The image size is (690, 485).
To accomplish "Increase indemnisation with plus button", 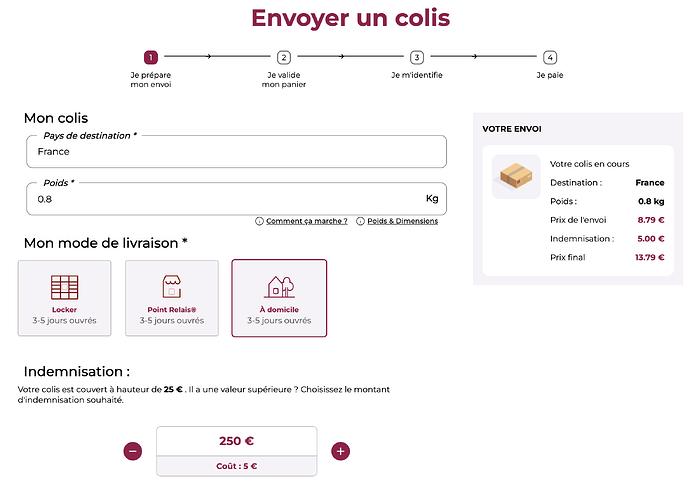I will point(341,451).
